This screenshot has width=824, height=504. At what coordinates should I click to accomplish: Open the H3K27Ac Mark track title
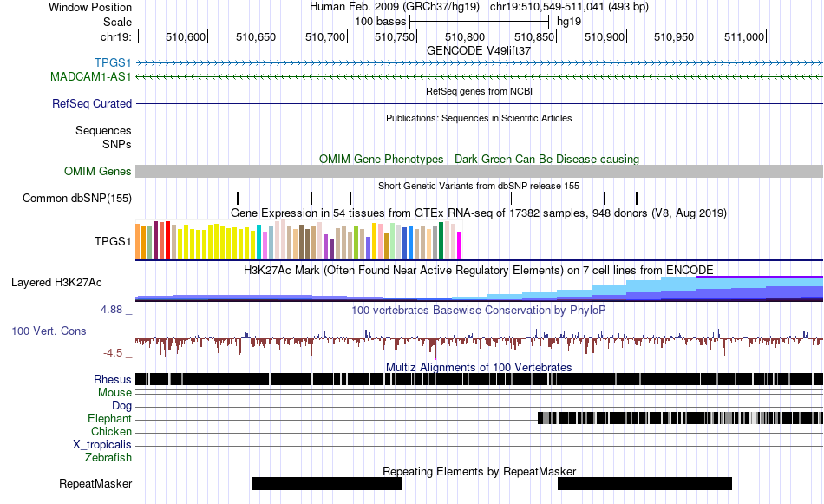(x=479, y=270)
